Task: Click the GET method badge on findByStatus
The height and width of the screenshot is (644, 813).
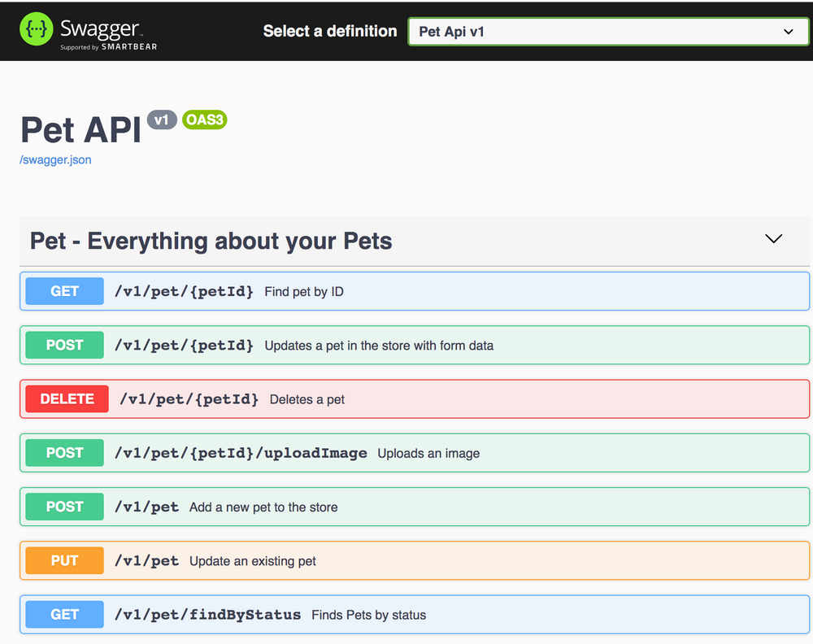Action: [x=63, y=614]
